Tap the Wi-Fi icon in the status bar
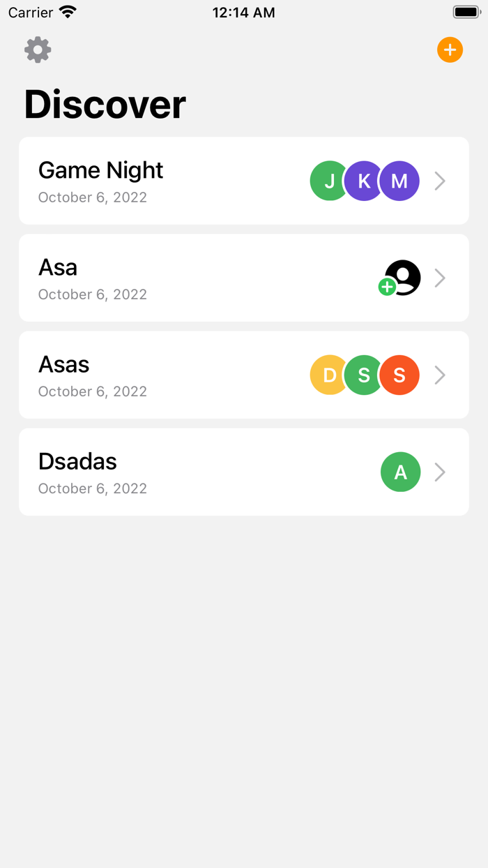Viewport: 488px width, 868px height. (x=68, y=11)
